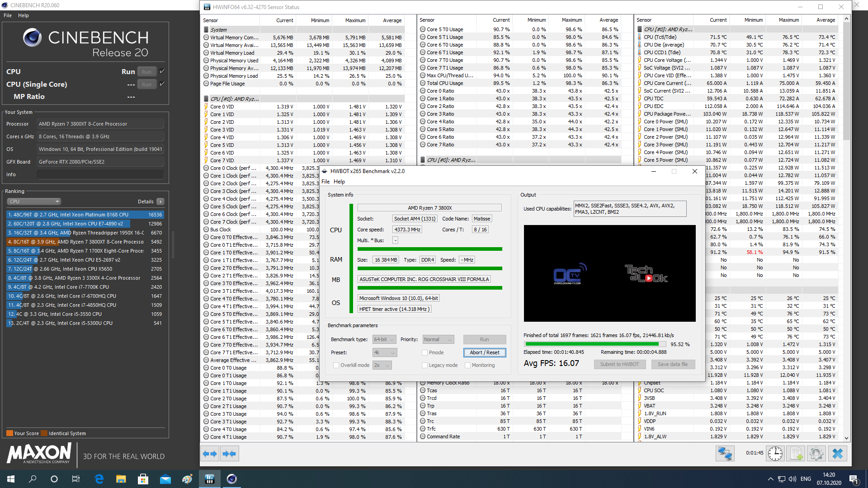Image resolution: width=868 pixels, height=488 pixels.
Task: Open HWiNFO sensor settings gear icon
Action: (x=816, y=454)
